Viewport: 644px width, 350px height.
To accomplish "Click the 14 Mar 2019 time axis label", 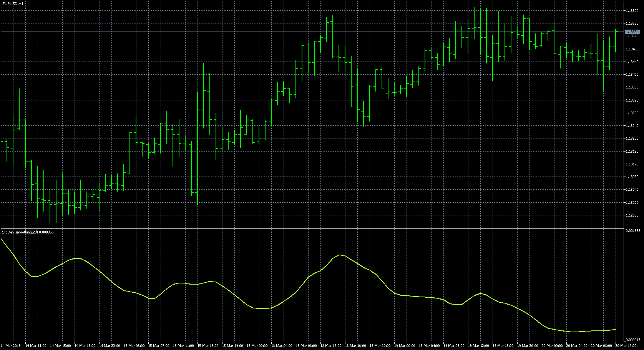I will click(12, 345).
